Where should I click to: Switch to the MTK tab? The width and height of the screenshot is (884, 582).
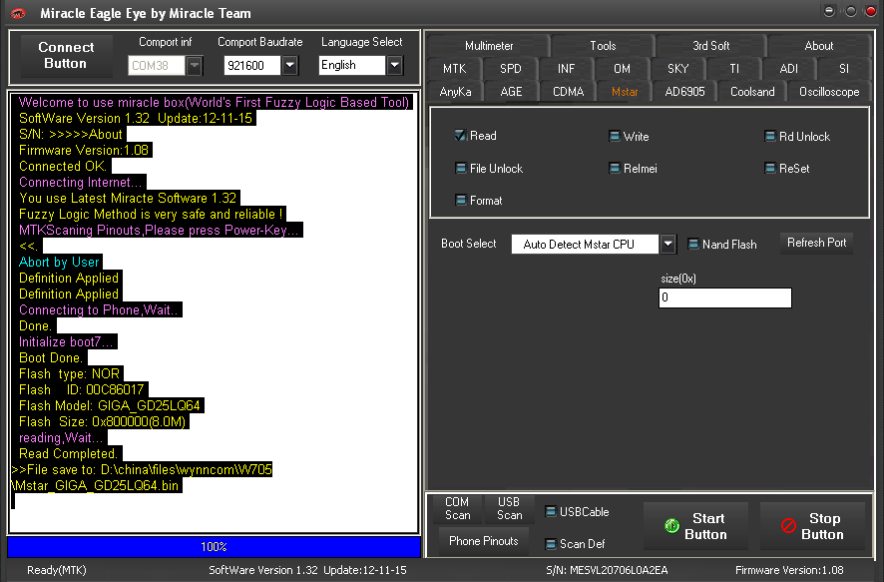tap(454, 69)
